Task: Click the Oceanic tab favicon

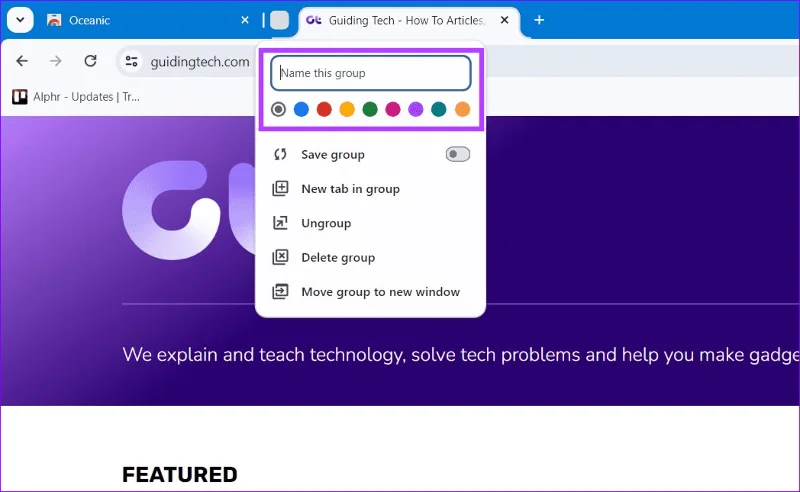Action: (54, 20)
